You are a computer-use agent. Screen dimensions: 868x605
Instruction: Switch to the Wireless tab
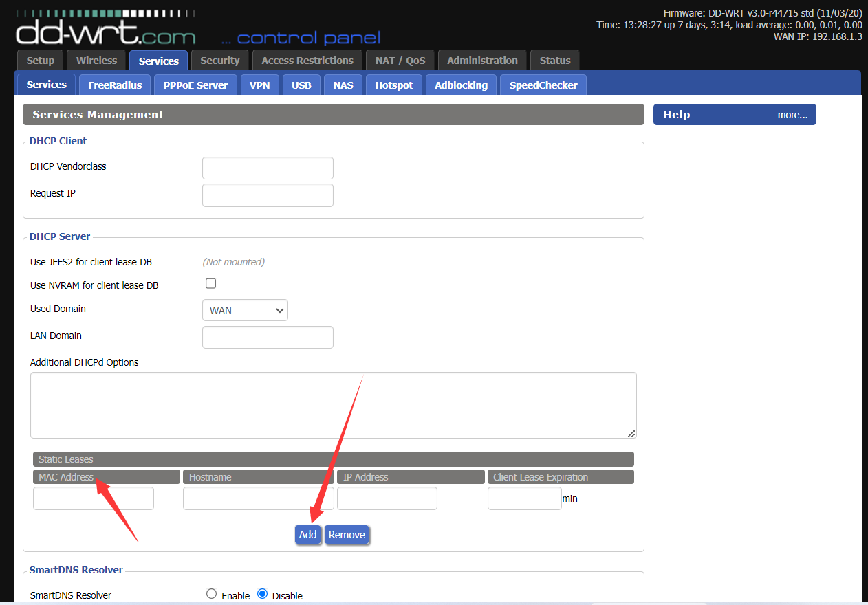point(96,60)
